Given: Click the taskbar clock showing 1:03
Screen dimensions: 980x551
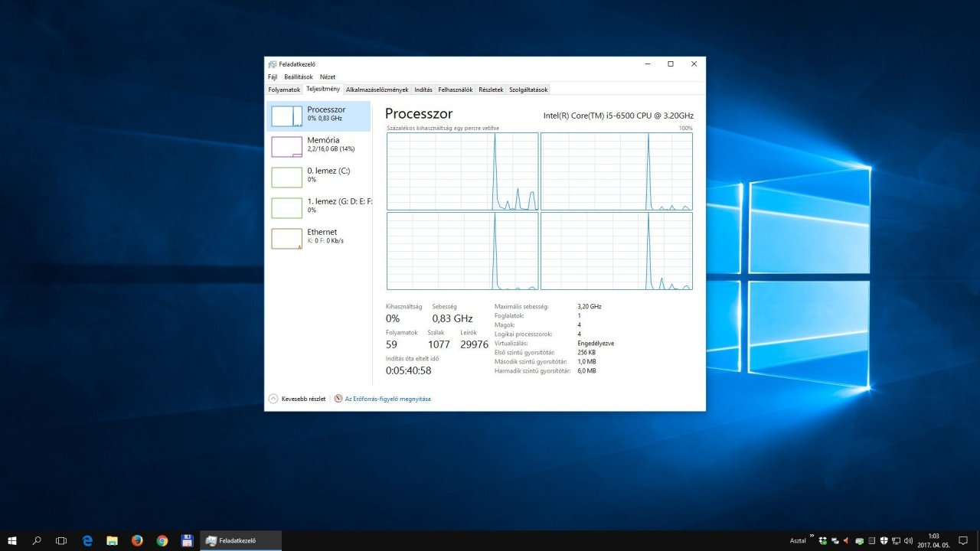Looking at the screenshot, I should [933, 540].
